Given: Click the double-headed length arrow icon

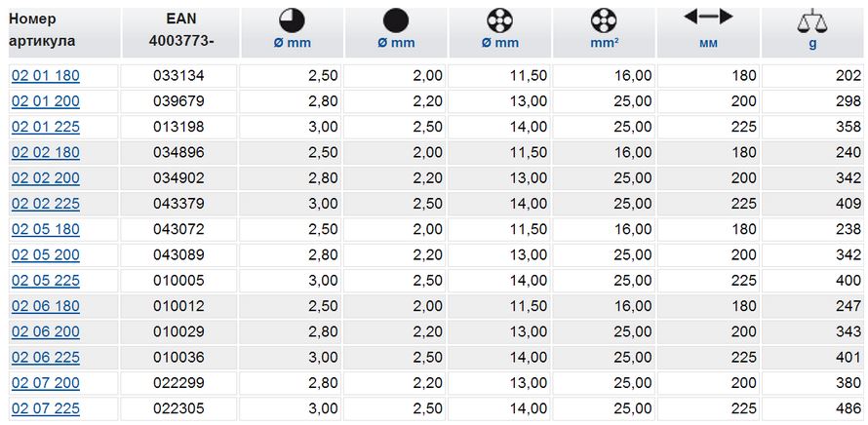Looking at the screenshot, I should point(707,17).
